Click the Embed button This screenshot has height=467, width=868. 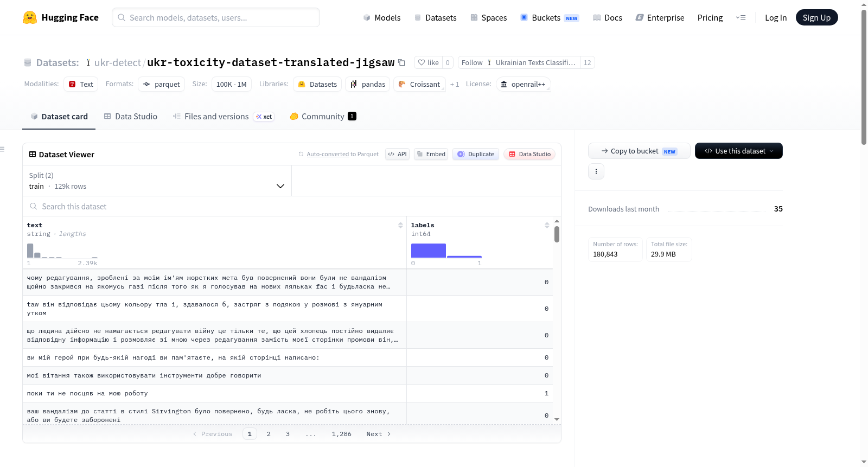[431, 154]
